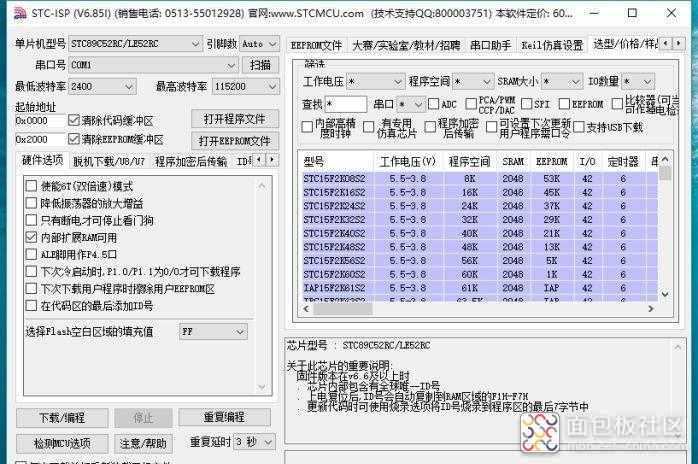The width and height of the screenshot is (698, 464).
Task: Check support USB download filter checkbox
Action: [x=579, y=127]
